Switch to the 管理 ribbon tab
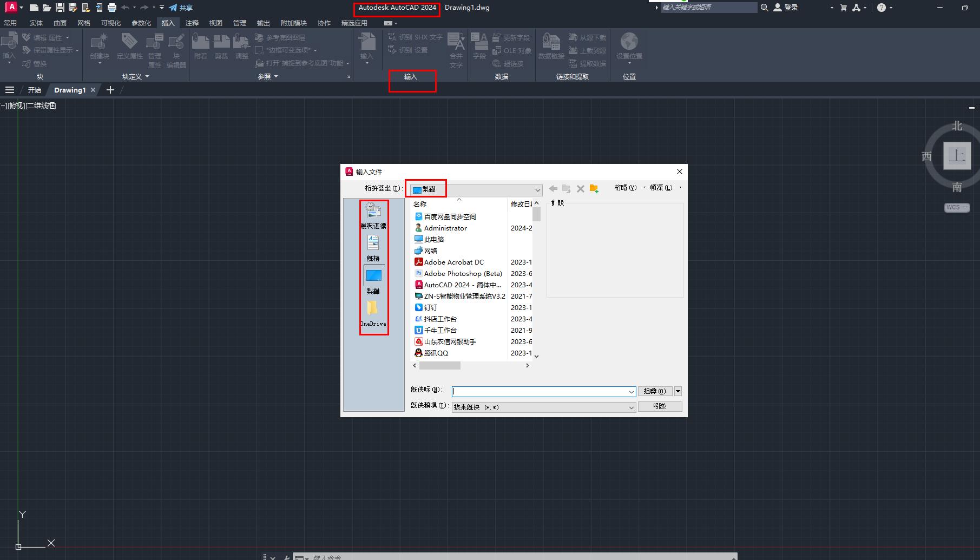 click(x=240, y=23)
